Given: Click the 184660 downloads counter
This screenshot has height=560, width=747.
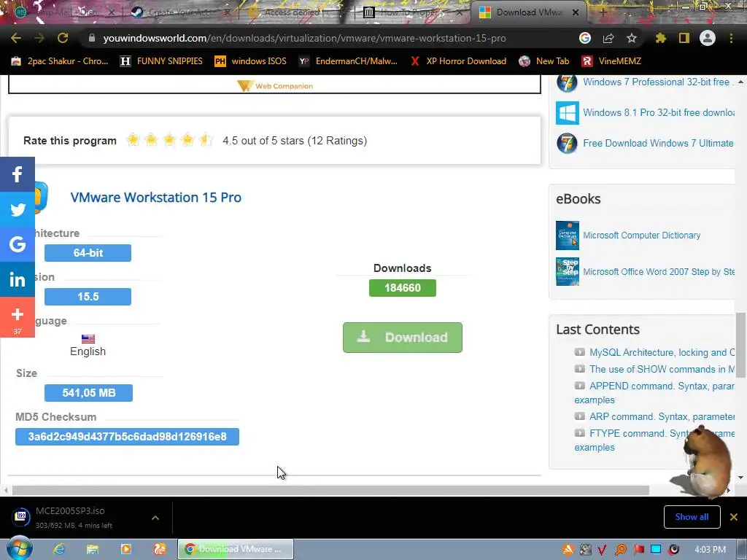Looking at the screenshot, I should coord(403,288).
